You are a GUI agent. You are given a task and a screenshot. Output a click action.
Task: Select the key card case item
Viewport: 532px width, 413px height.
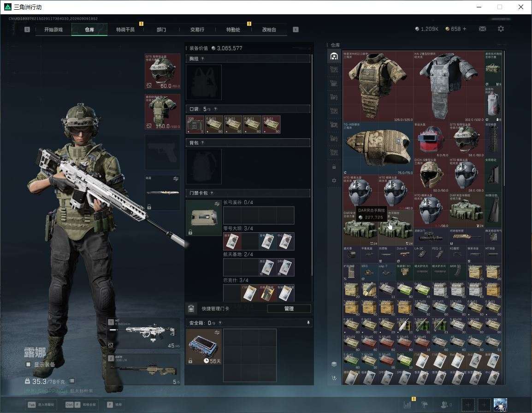[204, 218]
